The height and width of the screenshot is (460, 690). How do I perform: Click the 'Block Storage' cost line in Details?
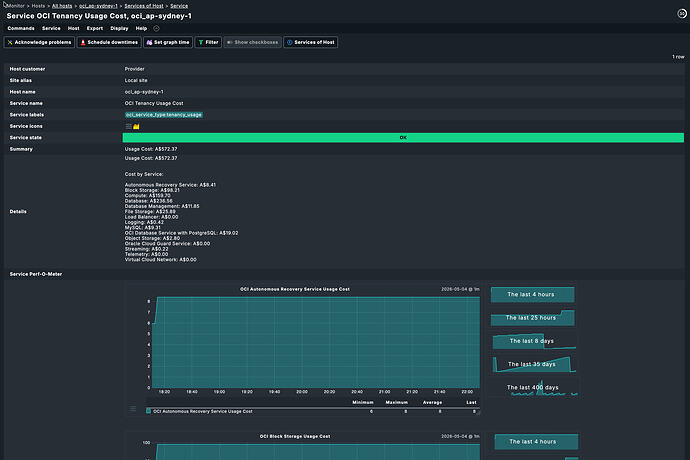click(152, 190)
